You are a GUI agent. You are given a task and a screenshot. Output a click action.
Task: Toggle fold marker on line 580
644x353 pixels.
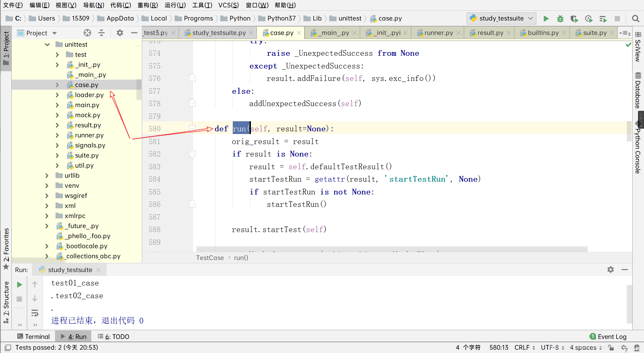192,128
